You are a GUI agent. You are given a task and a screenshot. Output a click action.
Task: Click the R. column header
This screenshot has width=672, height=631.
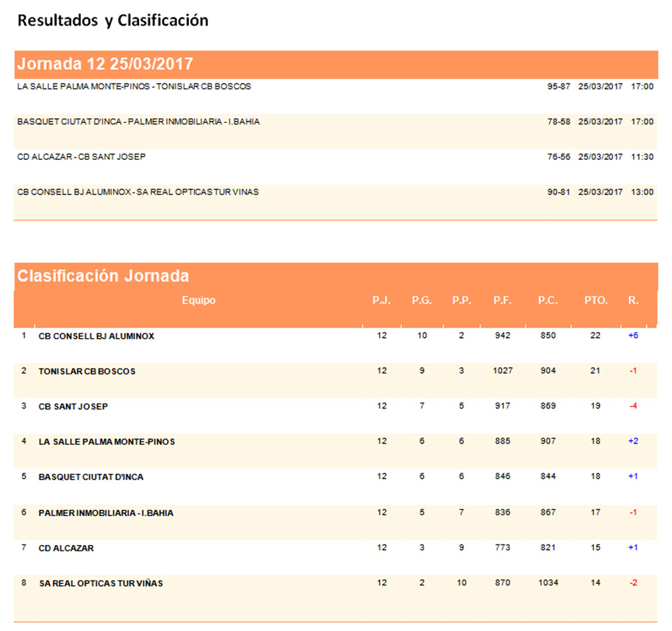[x=632, y=300]
